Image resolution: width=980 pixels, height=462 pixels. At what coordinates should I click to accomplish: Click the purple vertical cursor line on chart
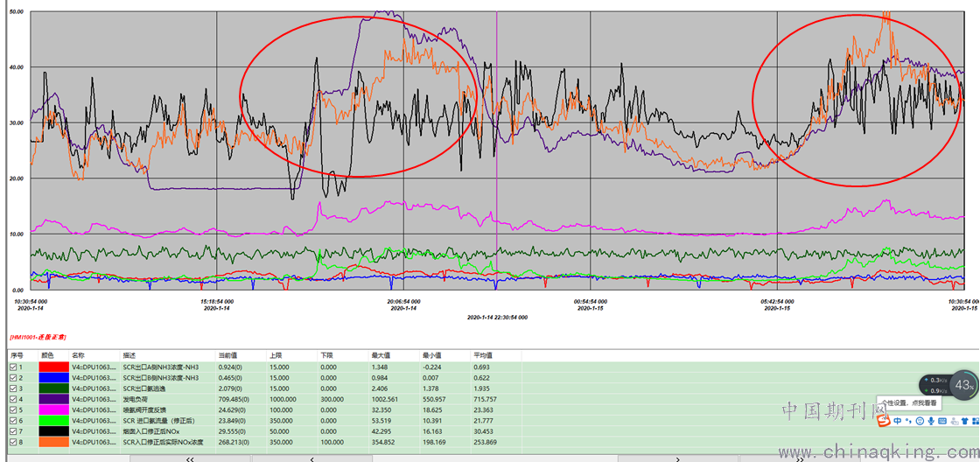497,150
